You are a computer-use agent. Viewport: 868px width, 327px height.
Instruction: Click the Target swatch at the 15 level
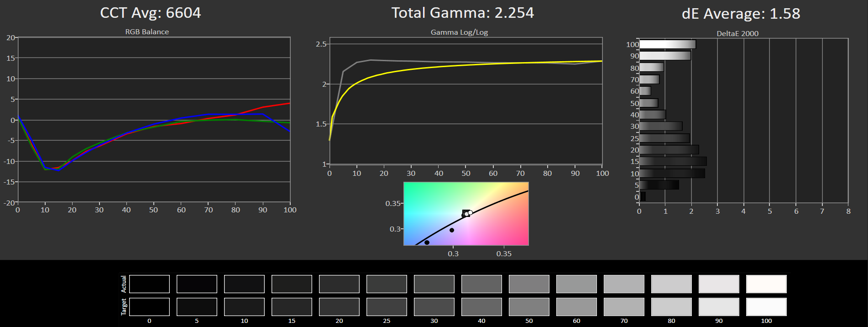point(292,307)
